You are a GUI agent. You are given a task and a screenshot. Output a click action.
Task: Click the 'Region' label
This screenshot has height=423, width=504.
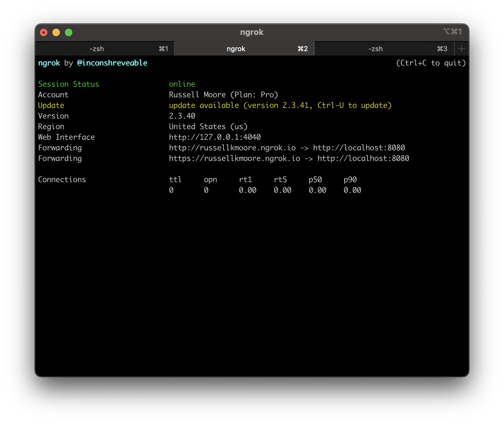(x=51, y=127)
